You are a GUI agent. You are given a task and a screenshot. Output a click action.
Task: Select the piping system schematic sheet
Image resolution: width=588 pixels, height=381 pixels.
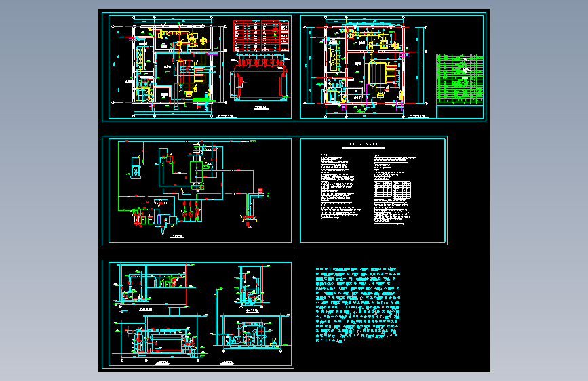pyautogui.click(x=198, y=190)
